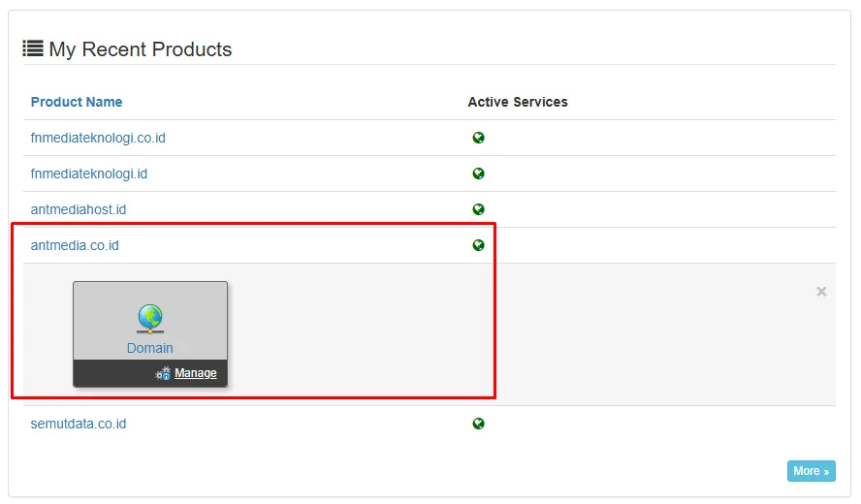Click the gear icon beside Manage
The width and height of the screenshot is (861, 504).
click(163, 373)
